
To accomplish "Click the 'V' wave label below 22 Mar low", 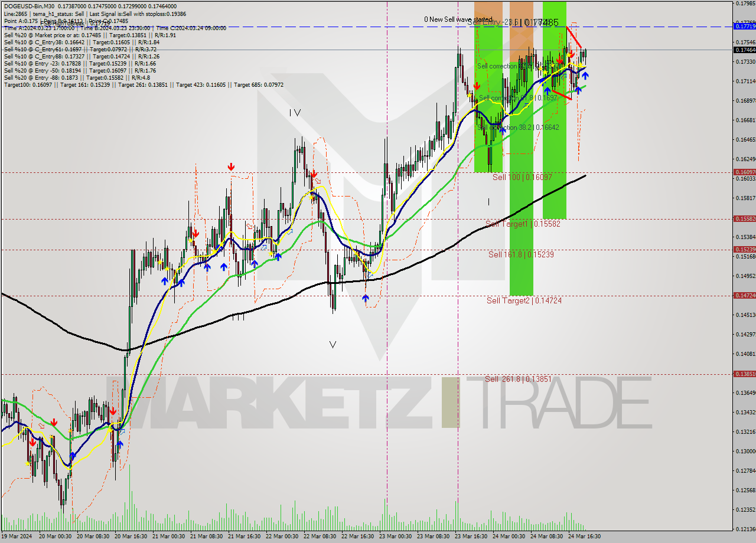I will 333,345.
